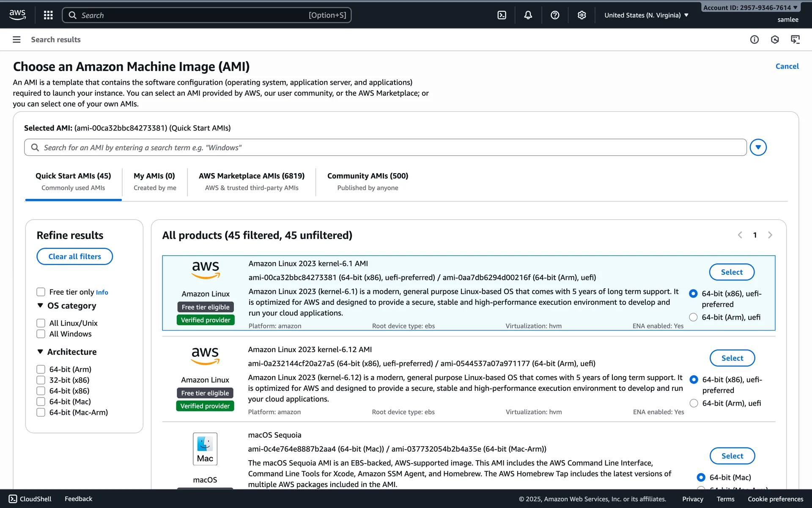Click Clear all filters button
The width and height of the screenshot is (812, 508).
74,257
